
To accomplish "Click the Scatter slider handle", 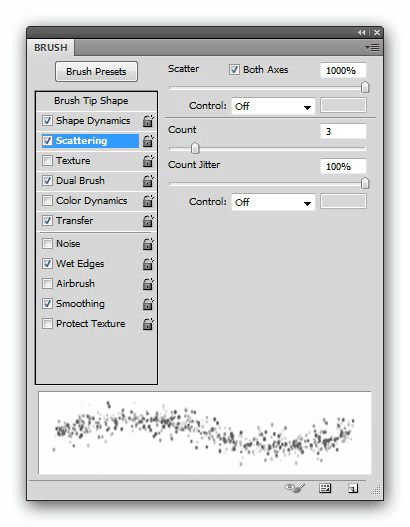I will (365, 87).
